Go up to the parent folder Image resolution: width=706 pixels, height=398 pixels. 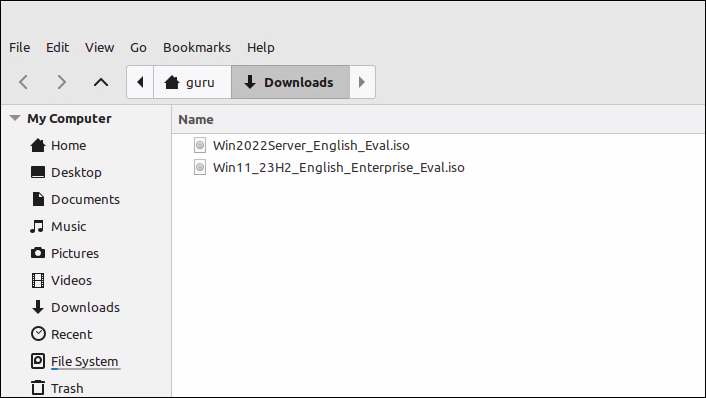(101, 82)
